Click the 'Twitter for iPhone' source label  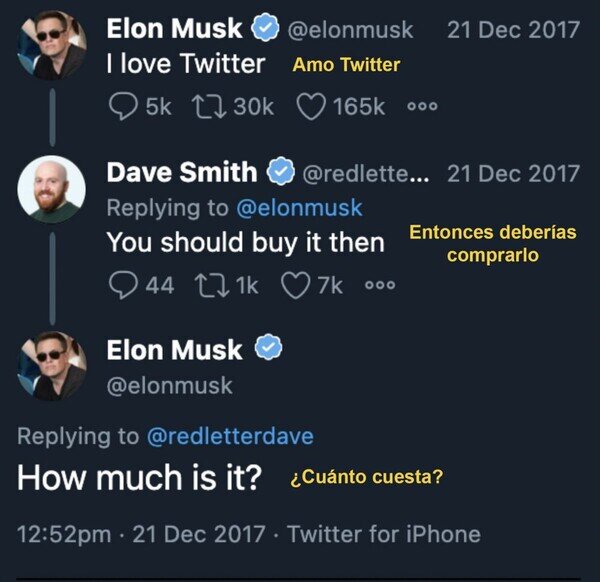click(x=384, y=534)
